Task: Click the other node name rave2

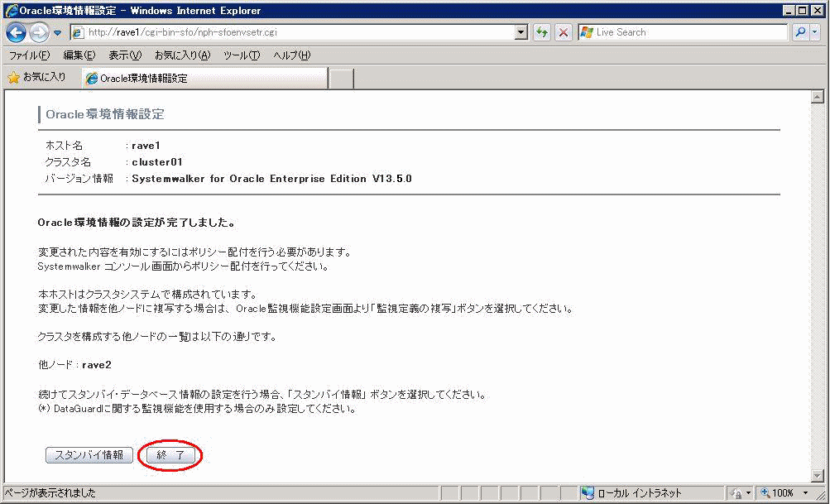Action: pos(97,365)
